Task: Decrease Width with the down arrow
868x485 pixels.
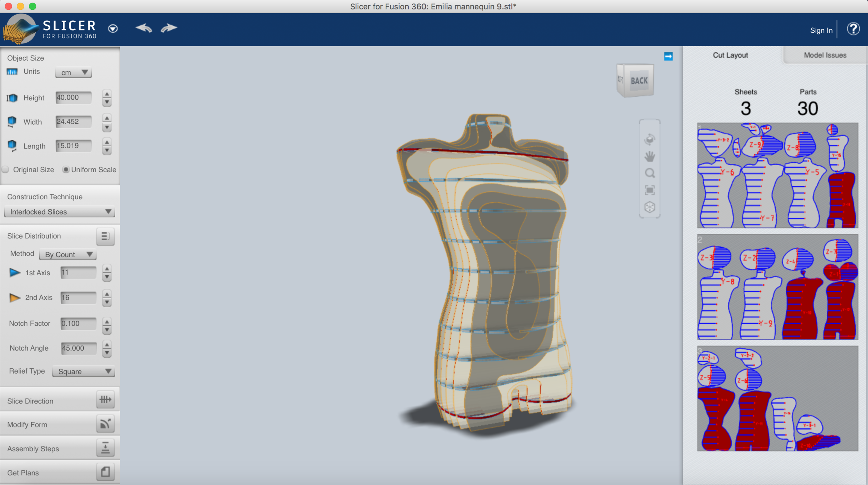Action: pos(107,127)
